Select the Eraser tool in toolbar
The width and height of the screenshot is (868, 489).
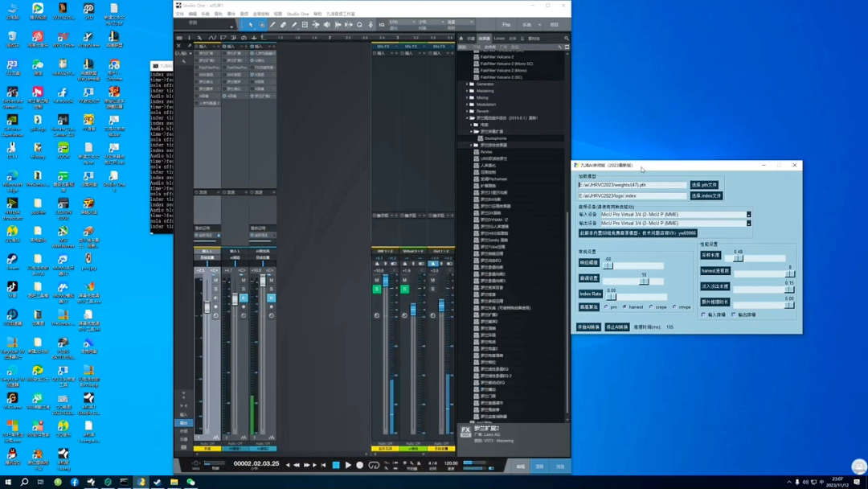click(283, 24)
